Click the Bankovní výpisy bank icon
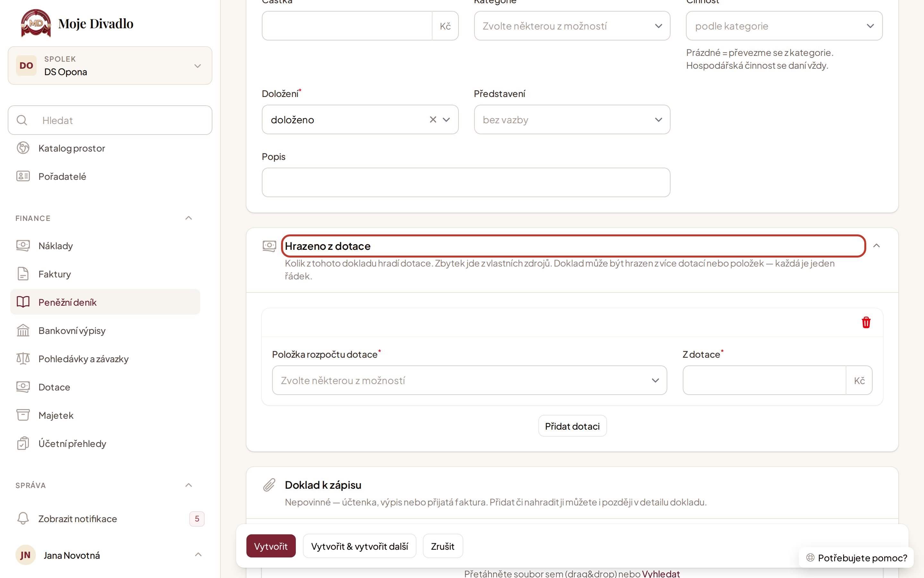924x578 pixels. coord(23,330)
